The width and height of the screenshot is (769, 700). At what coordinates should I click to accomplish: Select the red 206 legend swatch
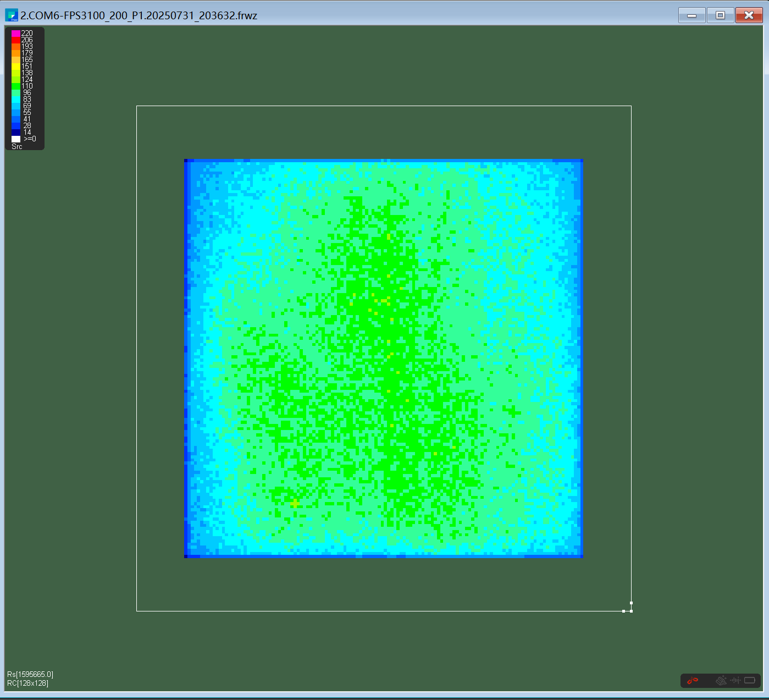[x=16, y=40]
